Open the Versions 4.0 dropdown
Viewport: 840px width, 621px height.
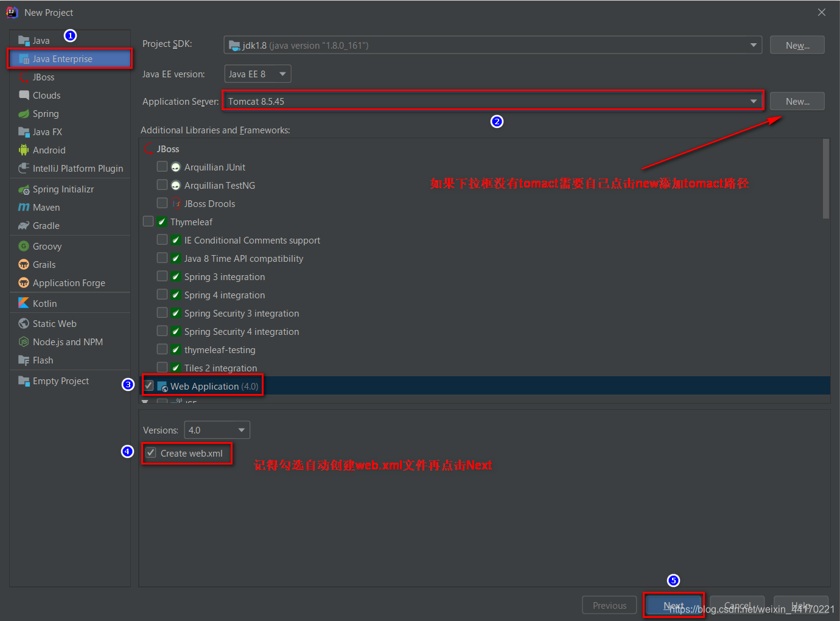click(x=217, y=430)
